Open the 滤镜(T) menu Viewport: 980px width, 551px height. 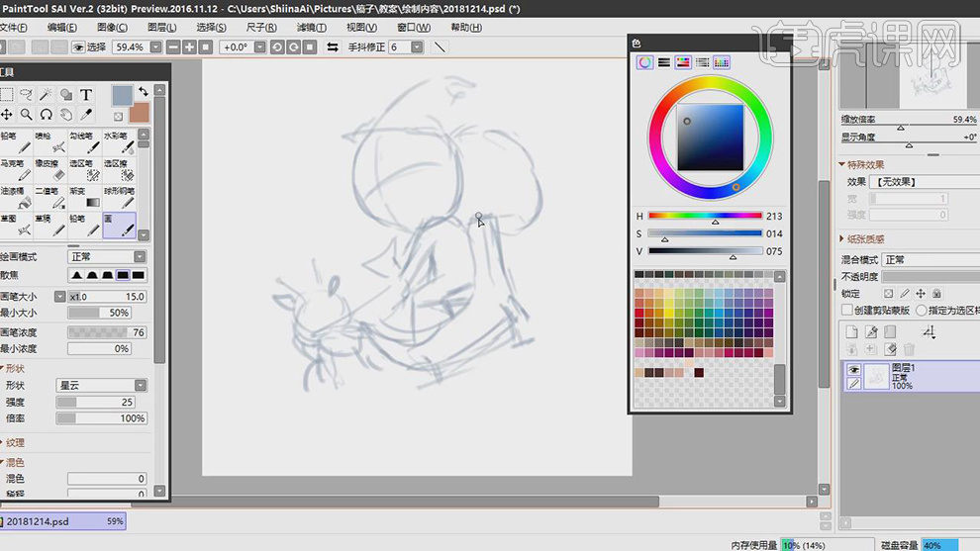311,28
